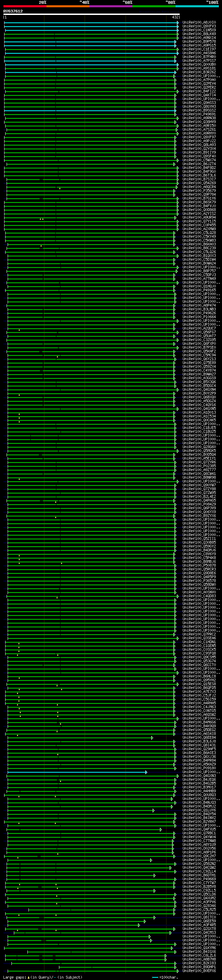The image size is (222, 980).
Task: Select the label UniRef100_Q54Z69
Action: click(199, 183)
